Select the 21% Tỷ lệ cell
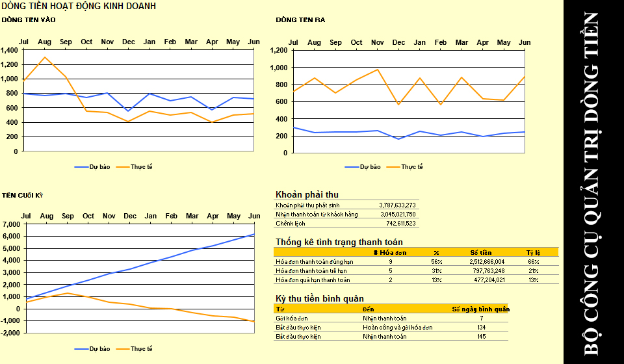624x364 pixels. point(533,271)
